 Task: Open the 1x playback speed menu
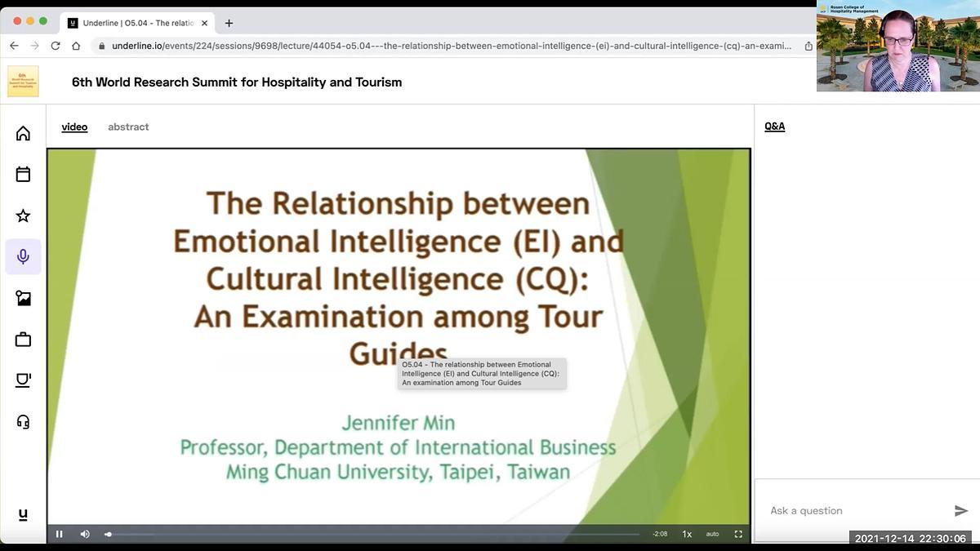click(687, 534)
